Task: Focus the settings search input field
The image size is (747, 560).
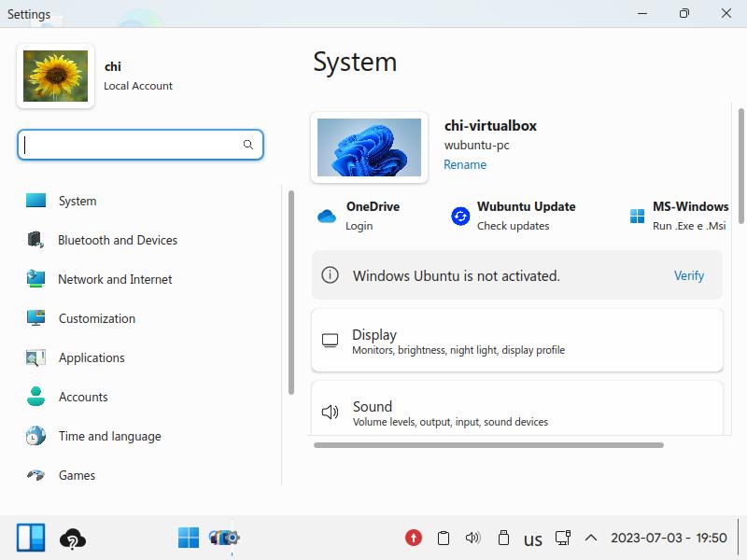Action: point(140,145)
